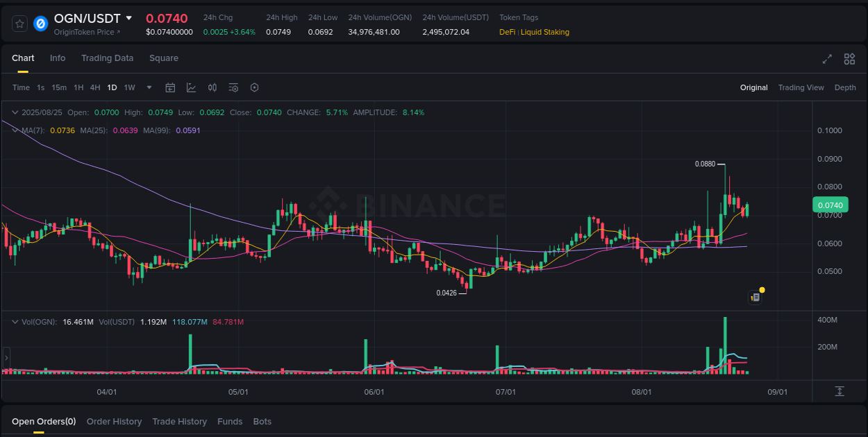This screenshot has height=437, width=868.
Task: Select the 4H timeframe
Action: click(95, 87)
